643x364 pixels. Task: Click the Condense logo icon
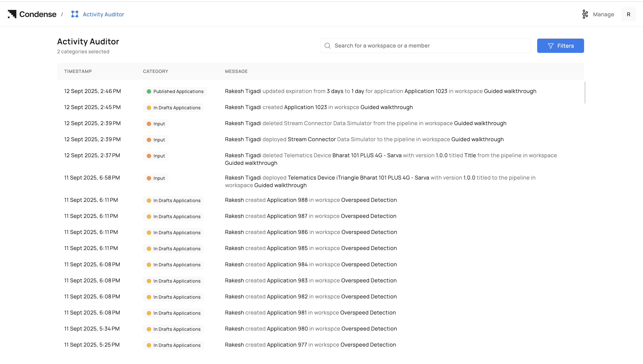point(12,14)
